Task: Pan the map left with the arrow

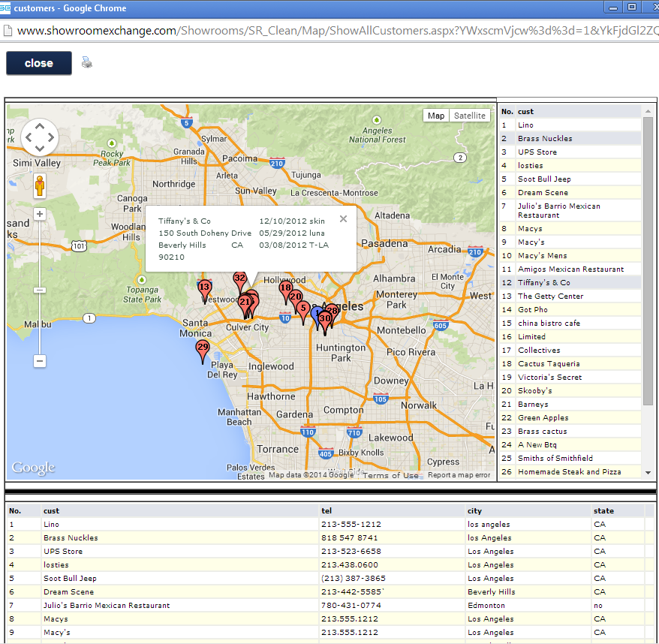Action: pyautogui.click(x=29, y=137)
